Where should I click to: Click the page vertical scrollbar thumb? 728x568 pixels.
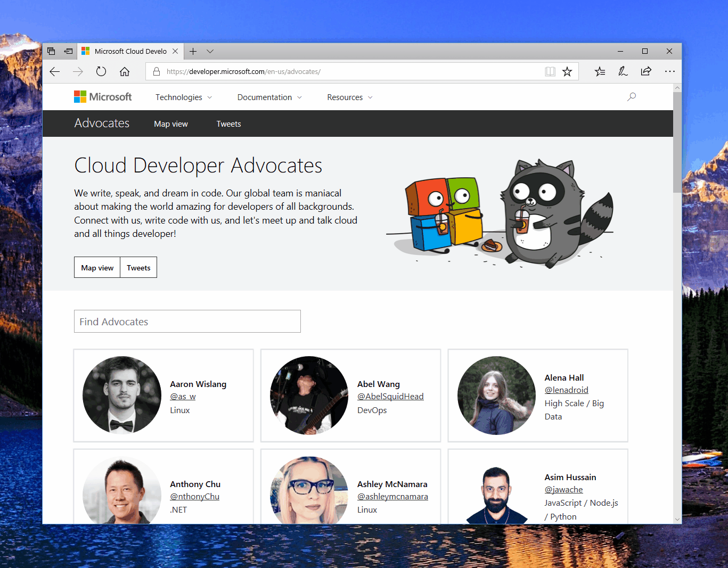click(677, 142)
